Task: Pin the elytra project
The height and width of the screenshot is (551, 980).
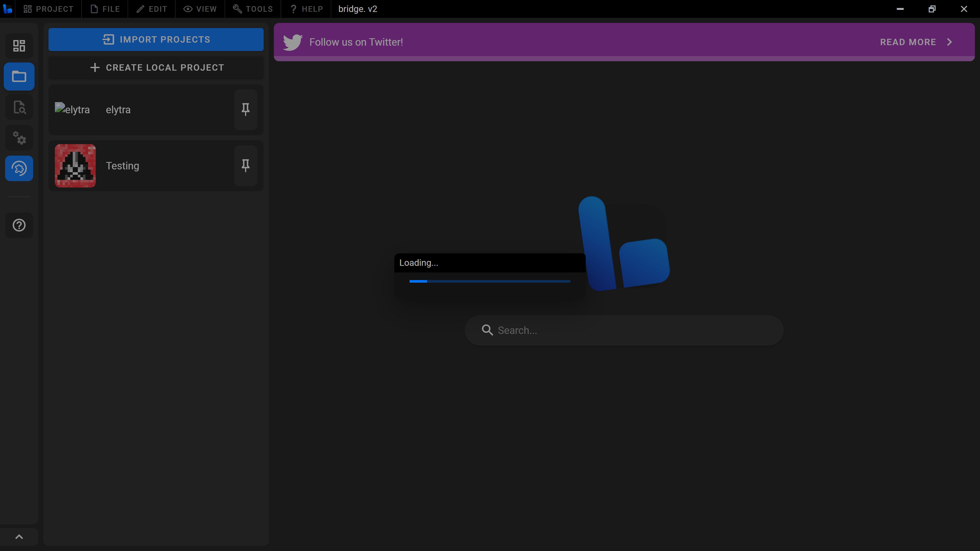Action: tap(245, 109)
